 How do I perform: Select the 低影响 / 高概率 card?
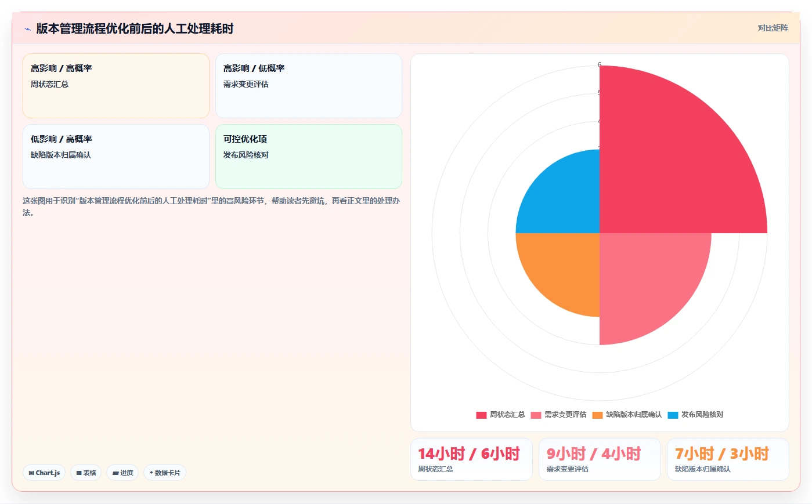tap(116, 157)
